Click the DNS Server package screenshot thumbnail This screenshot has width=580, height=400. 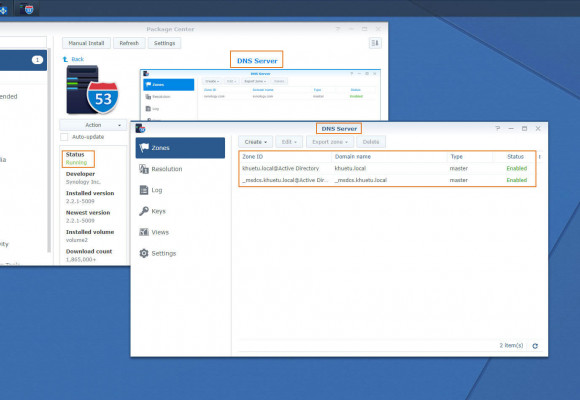coord(260,95)
